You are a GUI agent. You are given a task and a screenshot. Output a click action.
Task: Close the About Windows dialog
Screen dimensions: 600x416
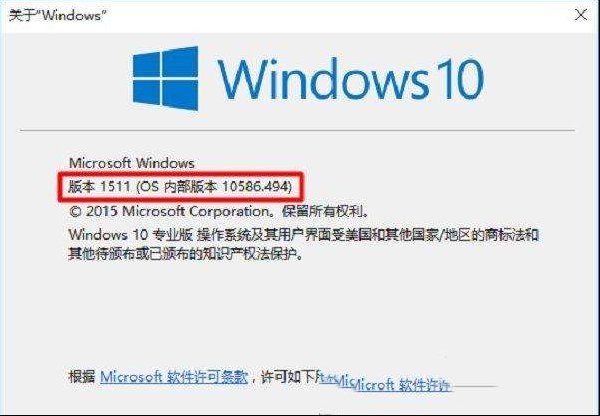[581, 15]
